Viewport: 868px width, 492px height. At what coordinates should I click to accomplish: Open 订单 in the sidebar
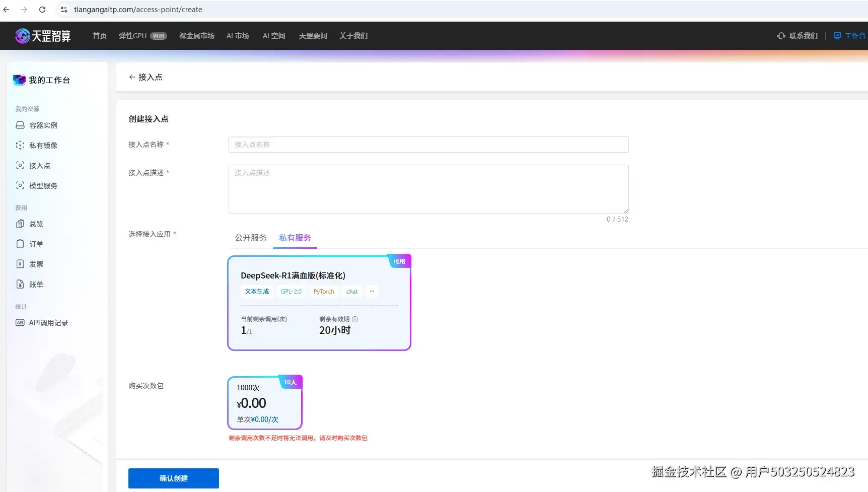point(36,244)
